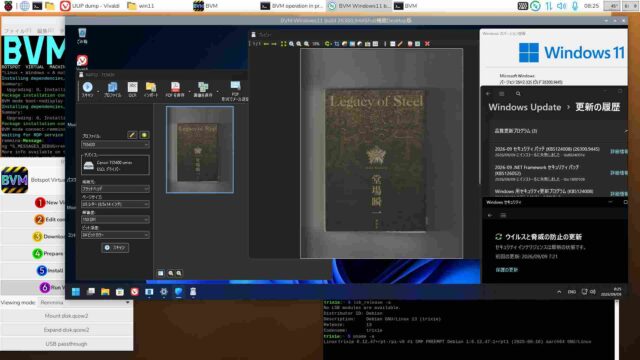
Task: Open Microsoft Store from the Windows taskbar
Action: (x=120, y=292)
